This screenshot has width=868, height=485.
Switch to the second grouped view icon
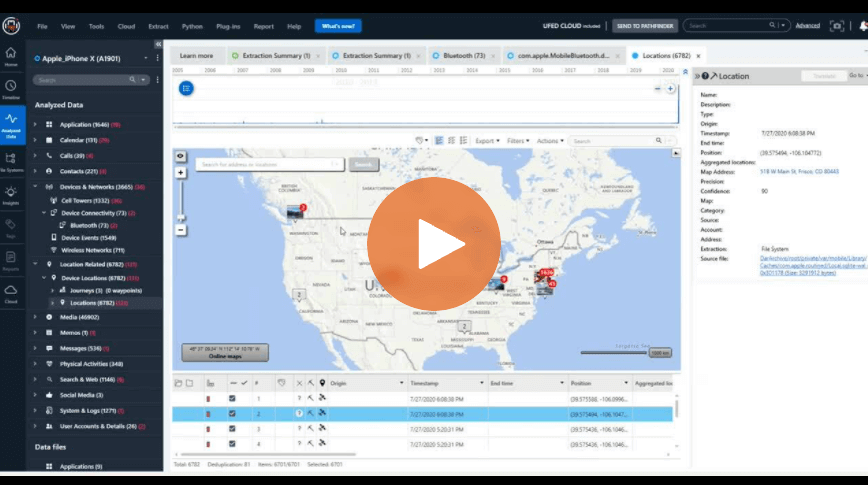(x=451, y=141)
